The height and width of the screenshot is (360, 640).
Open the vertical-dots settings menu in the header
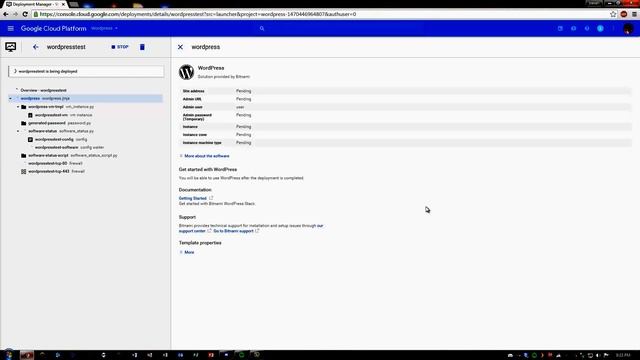pyautogui.click(x=613, y=29)
